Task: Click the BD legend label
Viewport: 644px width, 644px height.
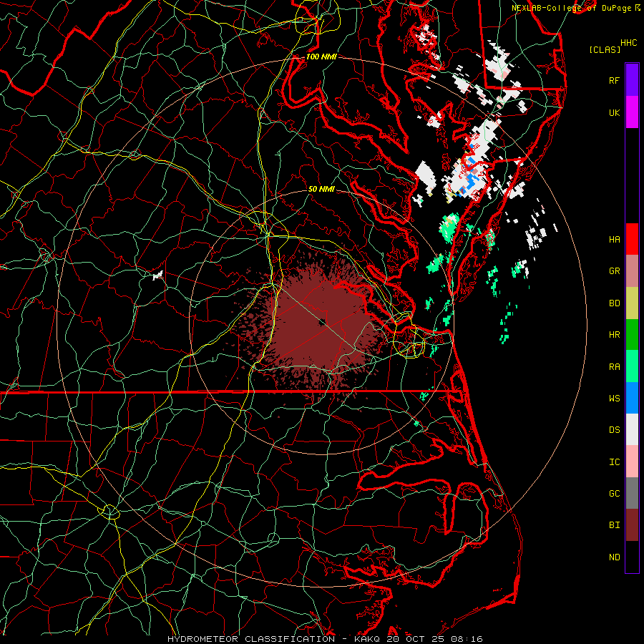Action: 614,303
